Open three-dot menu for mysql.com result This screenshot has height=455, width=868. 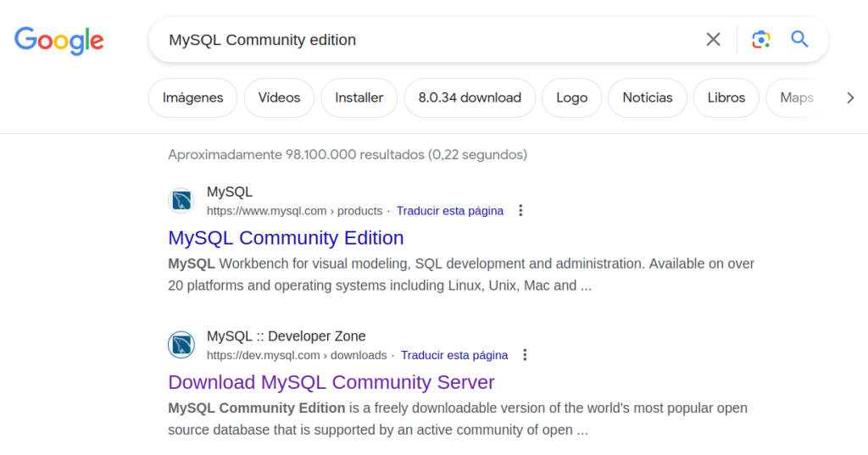click(x=520, y=211)
